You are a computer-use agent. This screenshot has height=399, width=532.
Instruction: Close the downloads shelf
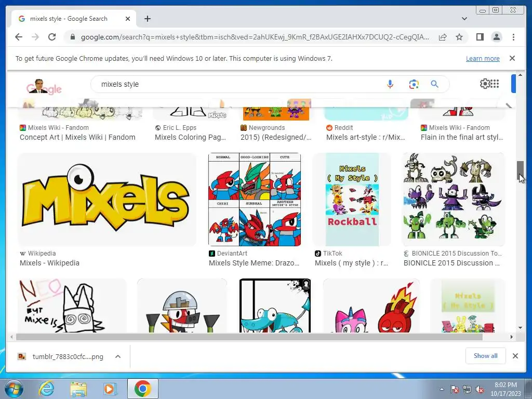(515, 356)
